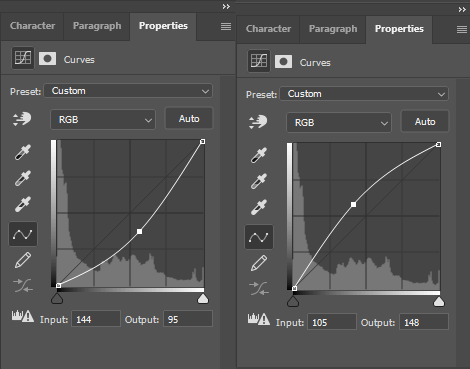470x369 pixels.
Task: Switch to the Paragraph tab in right panel
Action: [333, 29]
